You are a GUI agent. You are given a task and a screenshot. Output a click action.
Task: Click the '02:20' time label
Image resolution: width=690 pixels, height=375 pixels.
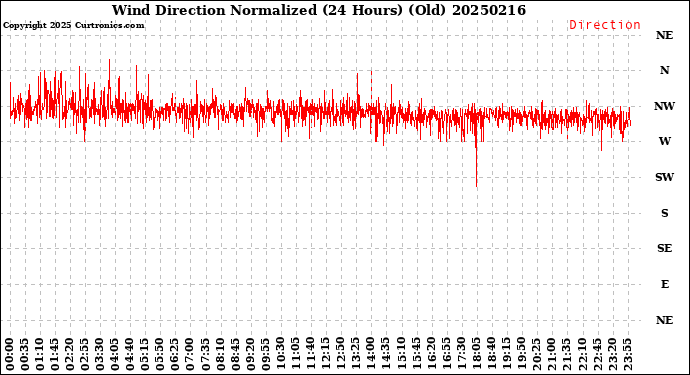click(70, 355)
